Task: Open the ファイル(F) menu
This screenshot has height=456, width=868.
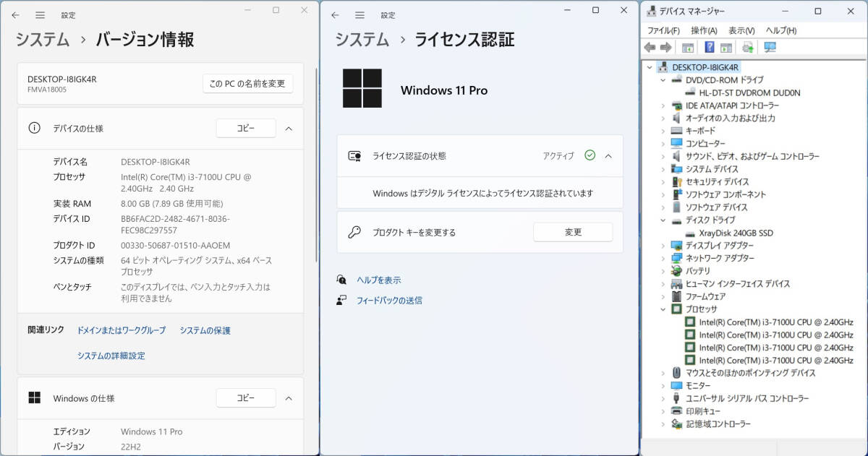Action: pyautogui.click(x=663, y=30)
